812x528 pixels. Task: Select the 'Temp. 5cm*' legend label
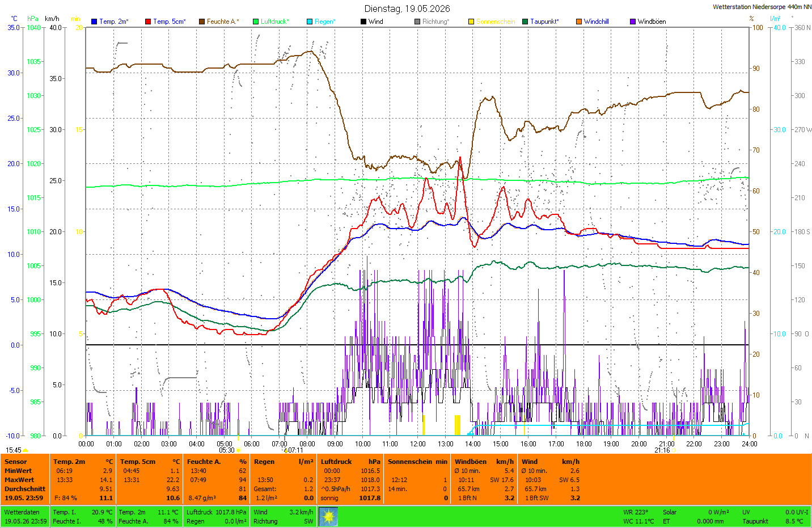pyautogui.click(x=170, y=22)
